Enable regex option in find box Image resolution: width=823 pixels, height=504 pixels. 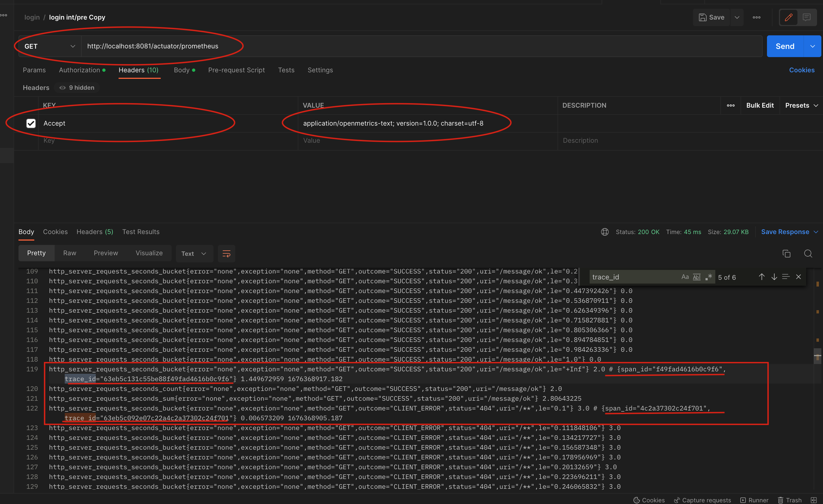tap(709, 277)
